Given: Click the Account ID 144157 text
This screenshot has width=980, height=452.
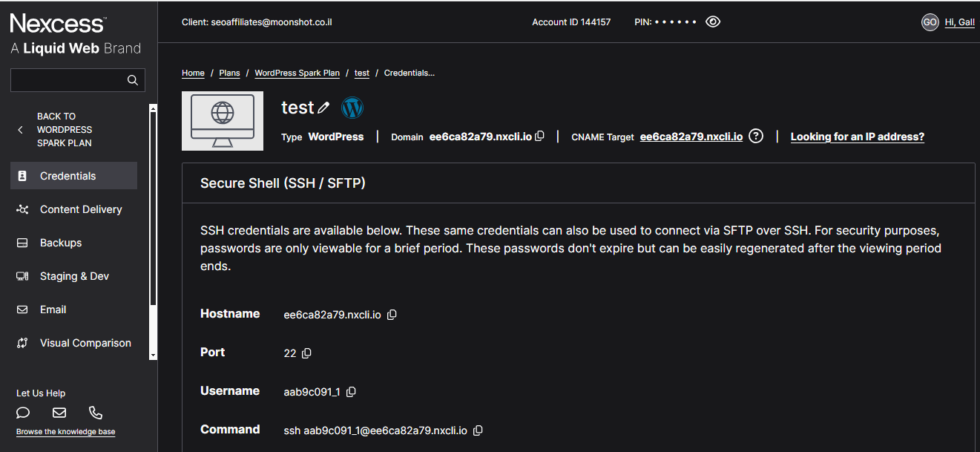Looking at the screenshot, I should tap(571, 22).
